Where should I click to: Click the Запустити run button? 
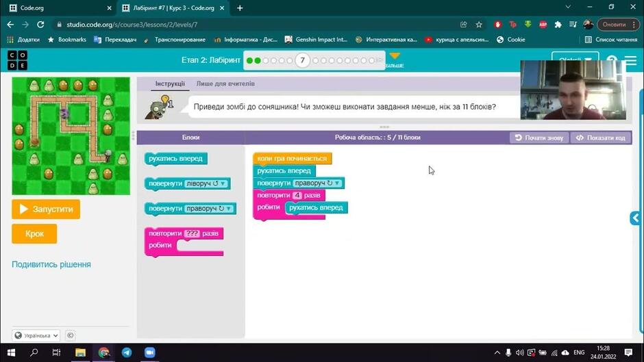pos(46,209)
